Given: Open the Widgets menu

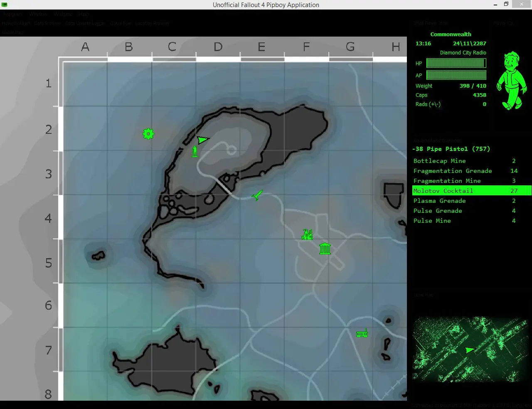Looking at the screenshot, I should (63, 14).
